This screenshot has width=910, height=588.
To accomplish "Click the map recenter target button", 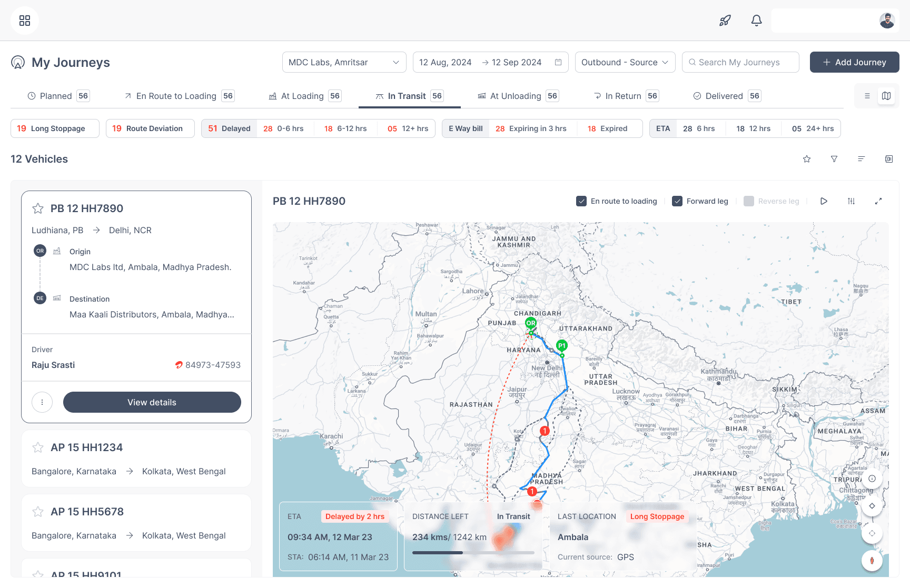I will click(872, 506).
